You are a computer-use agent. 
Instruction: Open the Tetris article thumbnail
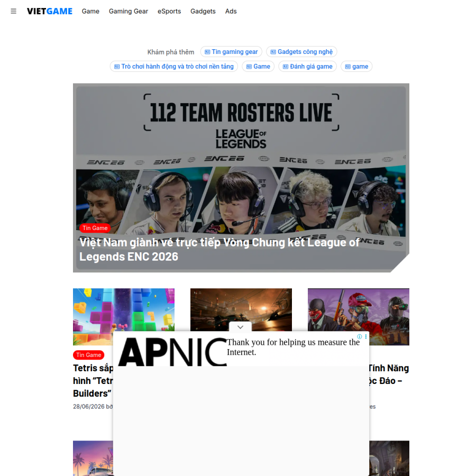point(124,317)
